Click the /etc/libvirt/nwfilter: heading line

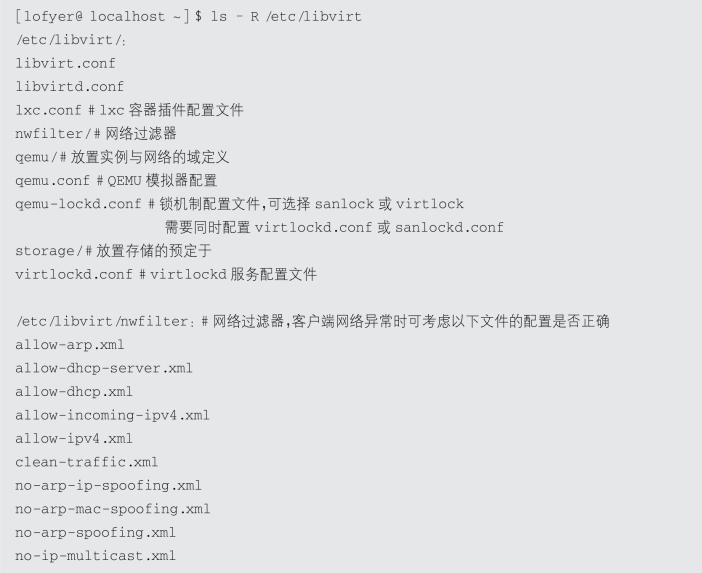click(x=312, y=321)
